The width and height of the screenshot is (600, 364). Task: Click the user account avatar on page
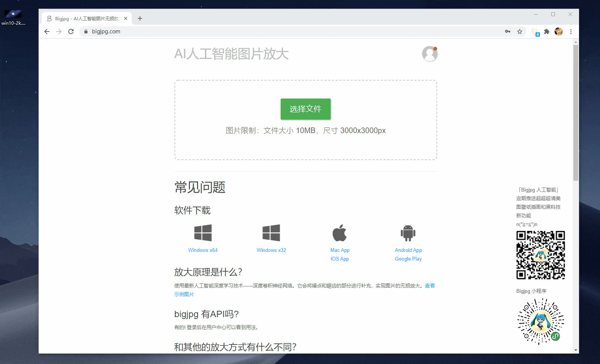click(x=430, y=54)
